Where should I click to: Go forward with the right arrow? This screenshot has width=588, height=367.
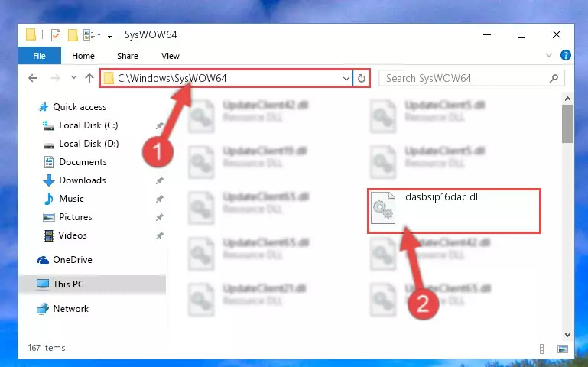click(x=55, y=78)
